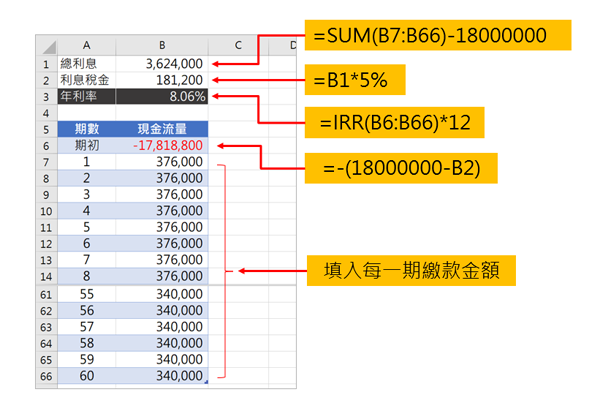Select the 年利率 cell in row 3
The height and width of the screenshot is (403, 600).
(x=86, y=96)
